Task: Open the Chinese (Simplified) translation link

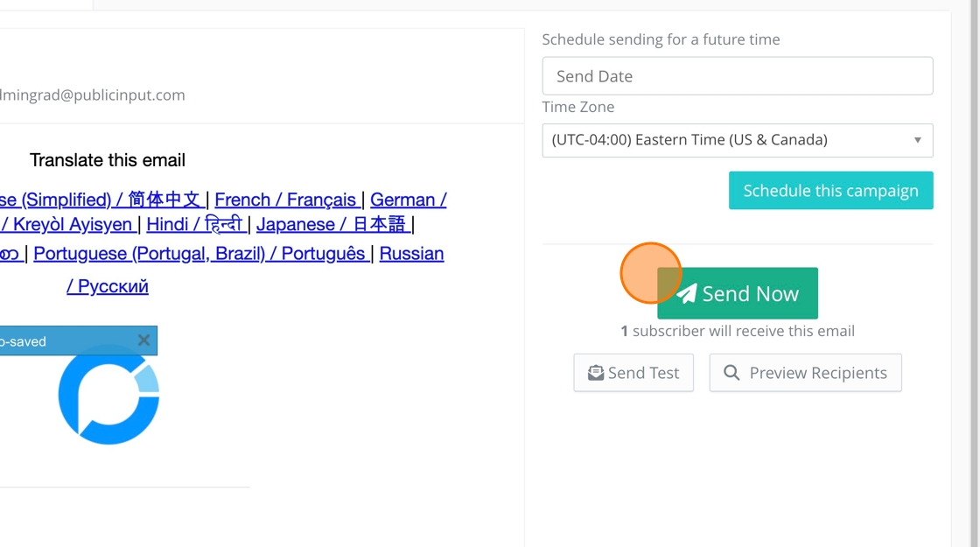Action: [101, 200]
